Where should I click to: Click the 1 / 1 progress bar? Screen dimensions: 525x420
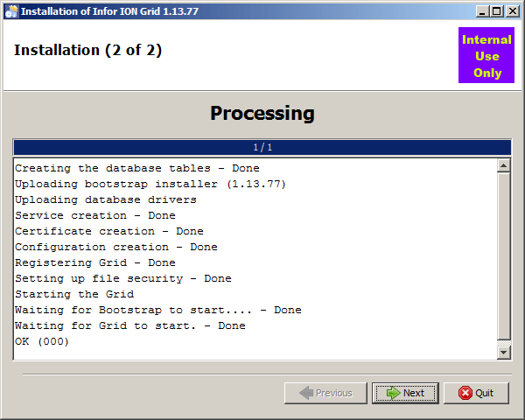click(262, 147)
